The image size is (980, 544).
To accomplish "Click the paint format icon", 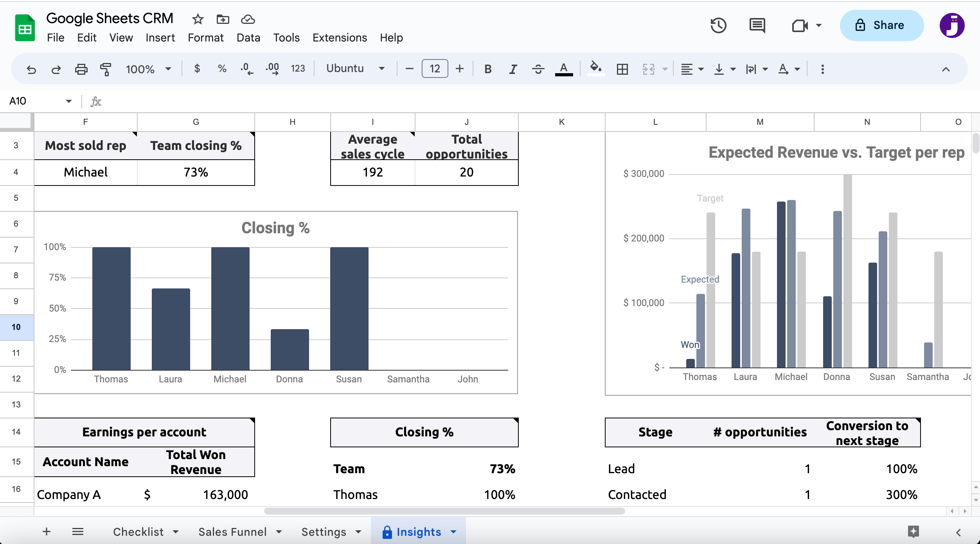I will click(106, 69).
